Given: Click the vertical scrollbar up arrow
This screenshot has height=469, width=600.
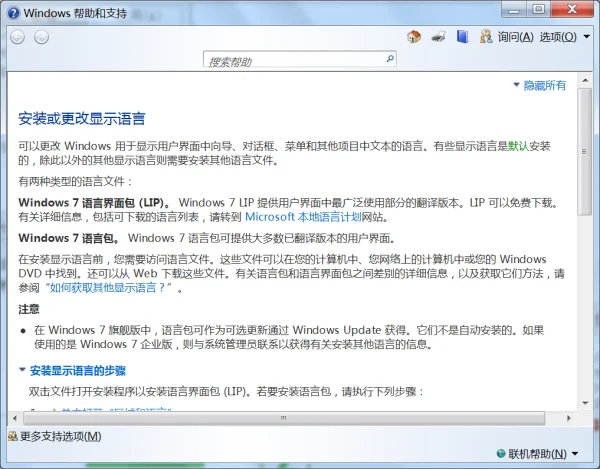Looking at the screenshot, I should click(x=585, y=80).
